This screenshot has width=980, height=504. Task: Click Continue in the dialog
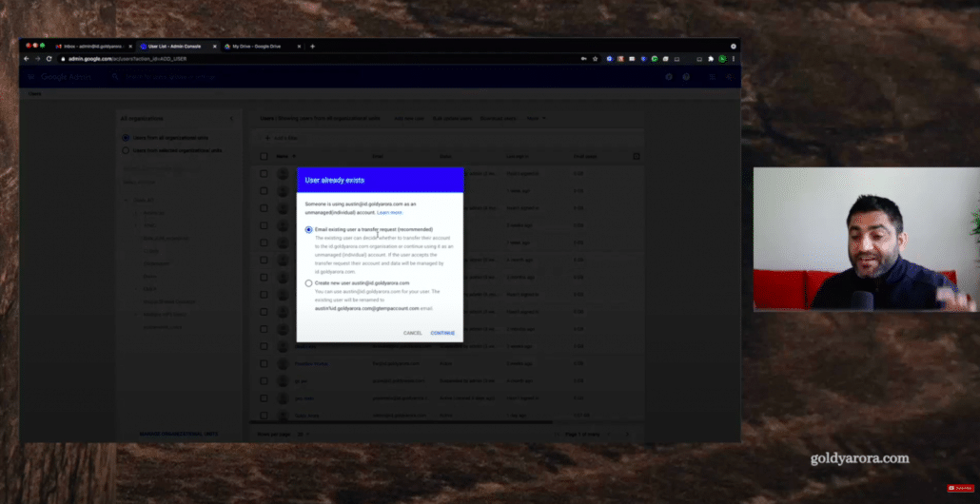point(442,333)
